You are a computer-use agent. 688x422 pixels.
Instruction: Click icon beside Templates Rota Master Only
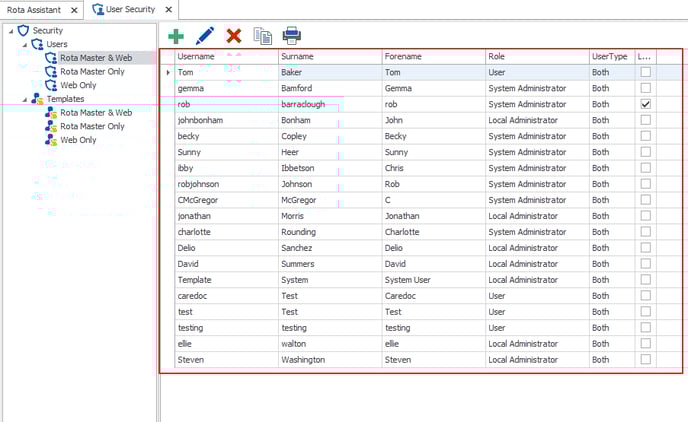click(51, 126)
